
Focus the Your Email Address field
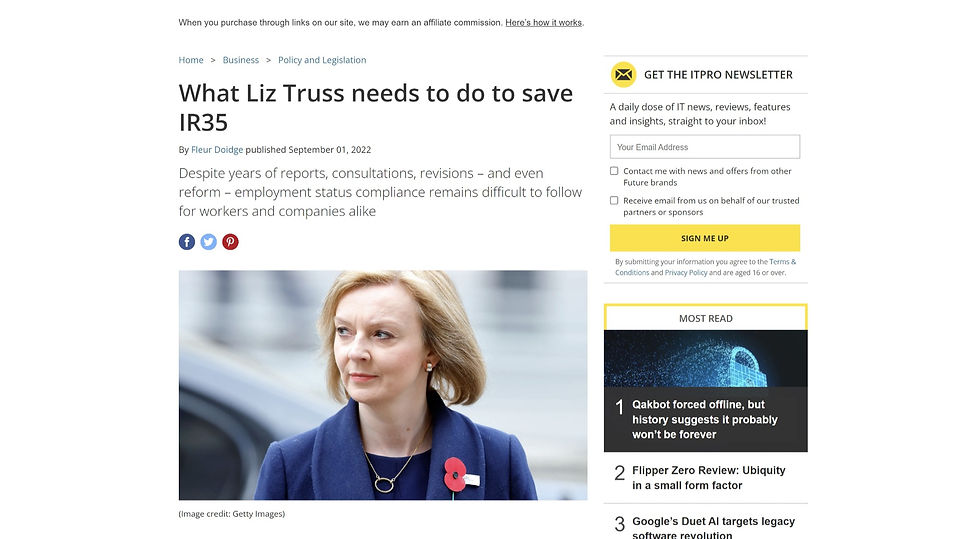tap(705, 147)
